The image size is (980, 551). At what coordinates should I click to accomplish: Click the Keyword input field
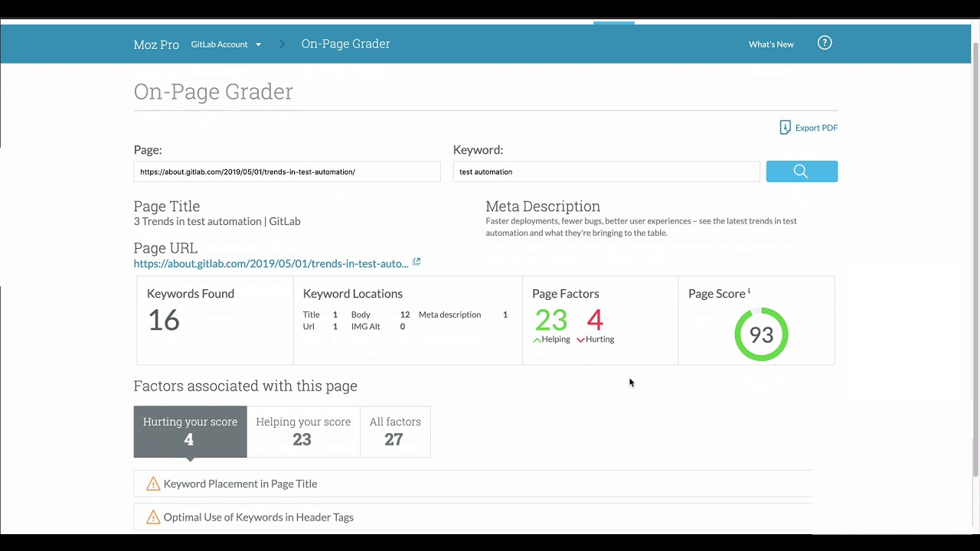coord(606,171)
